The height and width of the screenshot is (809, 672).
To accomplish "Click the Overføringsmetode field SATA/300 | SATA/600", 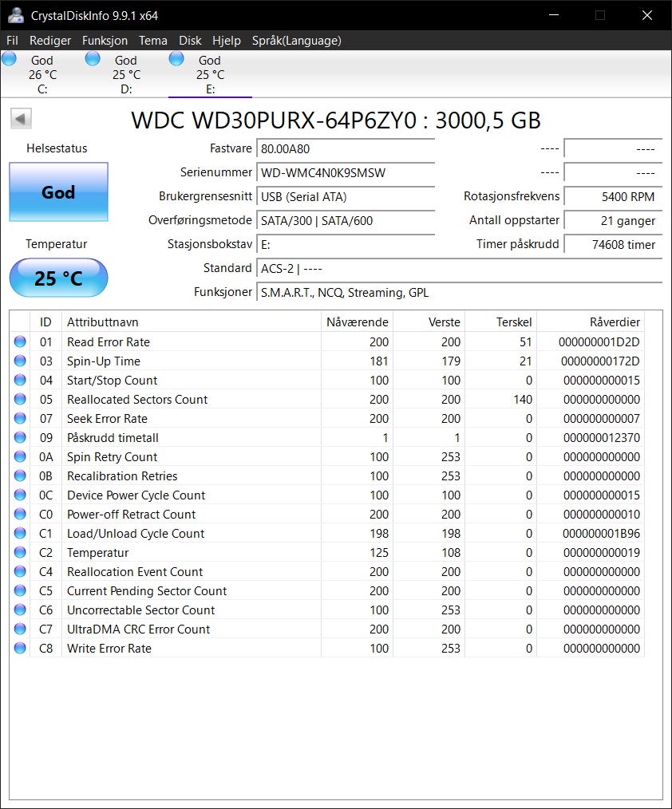I will click(346, 221).
